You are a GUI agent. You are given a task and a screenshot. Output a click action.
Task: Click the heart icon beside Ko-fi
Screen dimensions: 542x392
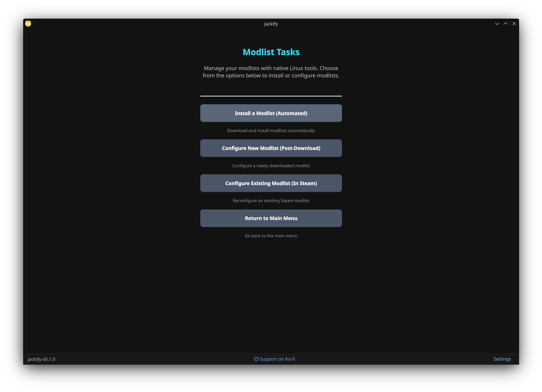(256, 359)
